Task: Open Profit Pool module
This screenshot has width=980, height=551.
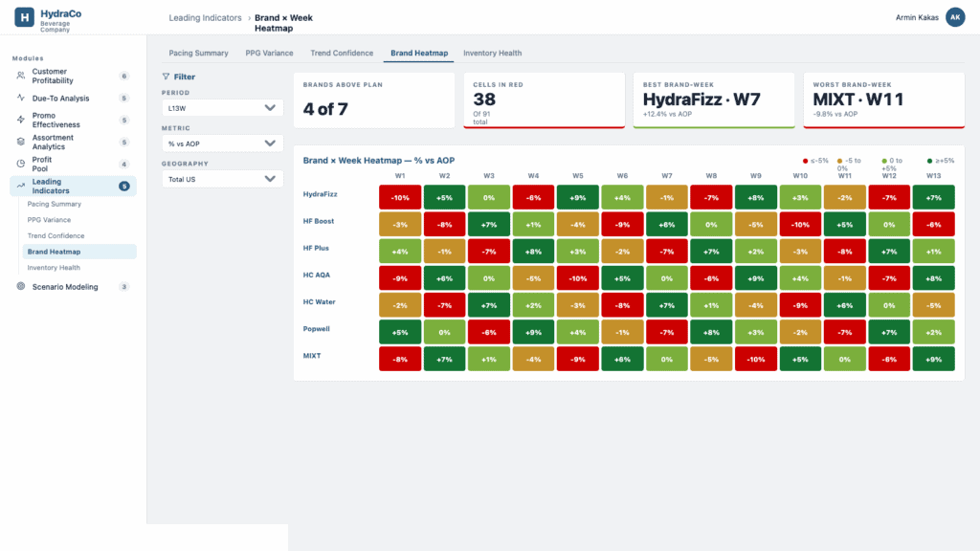Action: (73, 164)
